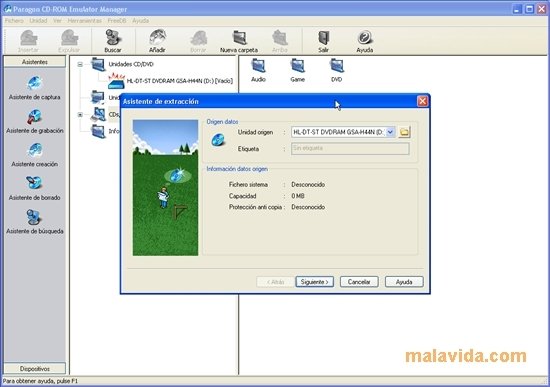Open the Game folder icon
Image resolution: width=550 pixels, height=387 pixels.
[x=297, y=71]
